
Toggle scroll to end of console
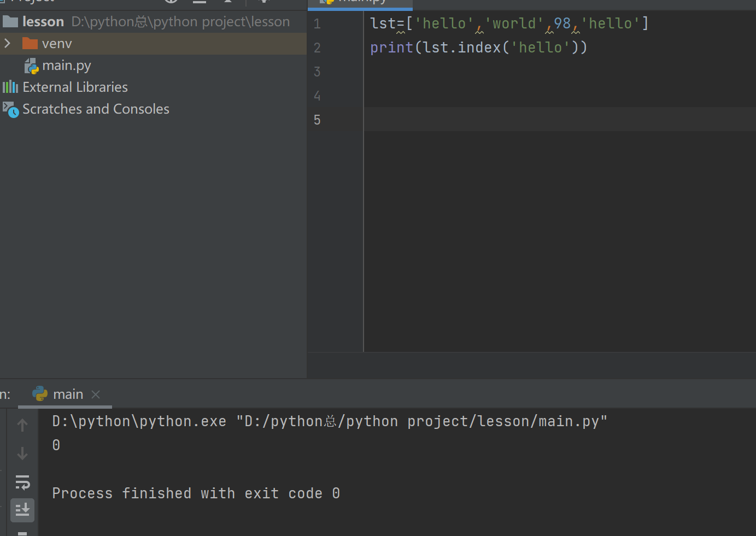click(x=22, y=510)
